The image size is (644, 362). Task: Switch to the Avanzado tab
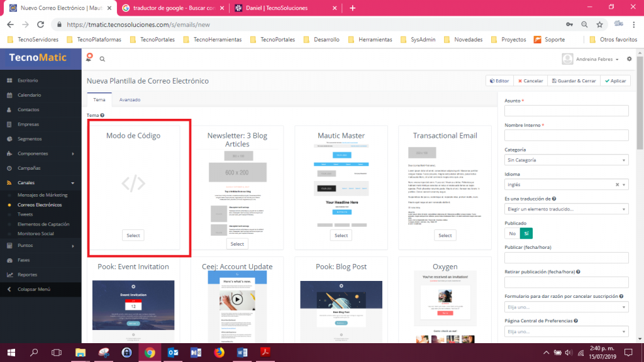click(x=130, y=100)
